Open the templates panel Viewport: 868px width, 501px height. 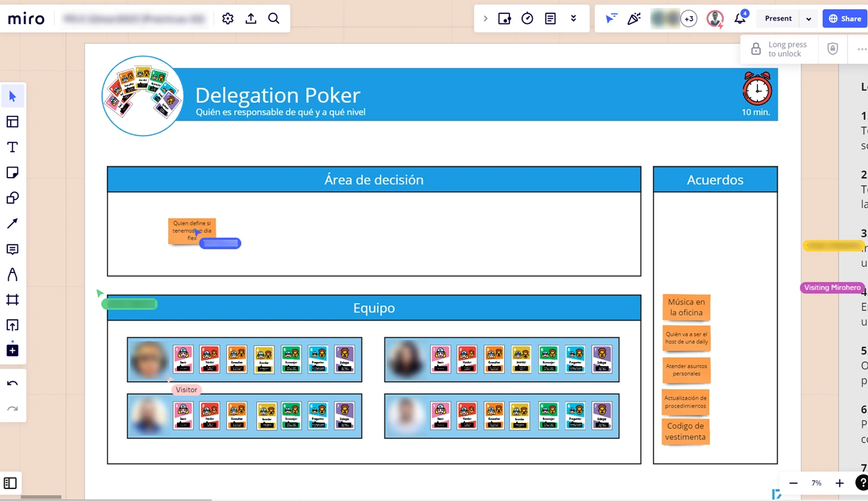[12, 121]
